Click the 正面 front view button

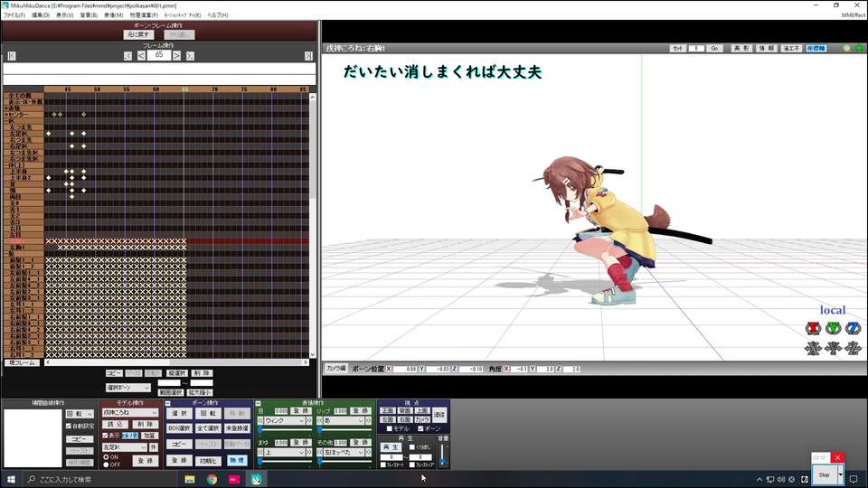388,411
